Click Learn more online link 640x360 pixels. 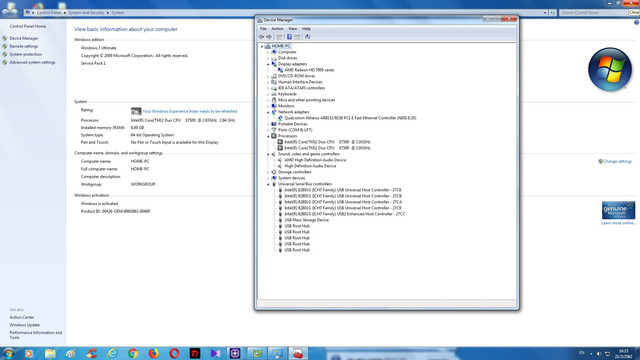[x=618, y=223]
